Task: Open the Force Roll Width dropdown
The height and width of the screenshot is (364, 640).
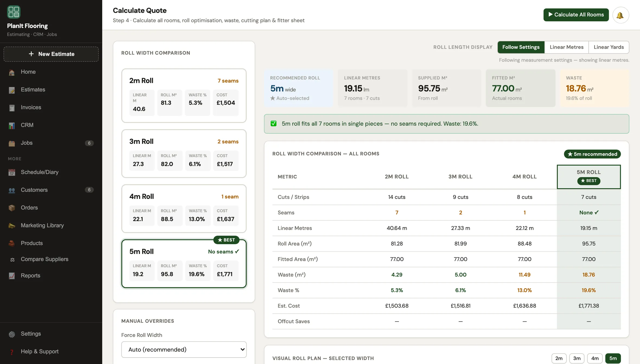Action: click(x=184, y=349)
